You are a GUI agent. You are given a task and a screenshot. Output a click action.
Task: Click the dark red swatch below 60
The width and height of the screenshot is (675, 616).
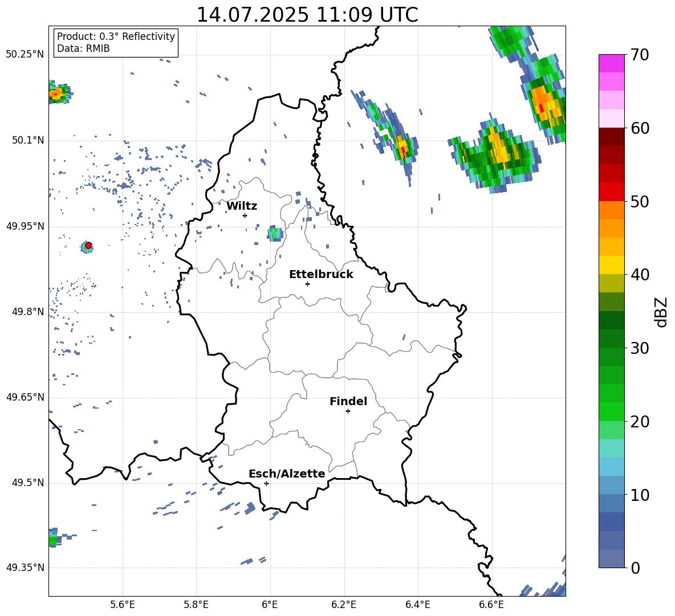[x=611, y=137]
